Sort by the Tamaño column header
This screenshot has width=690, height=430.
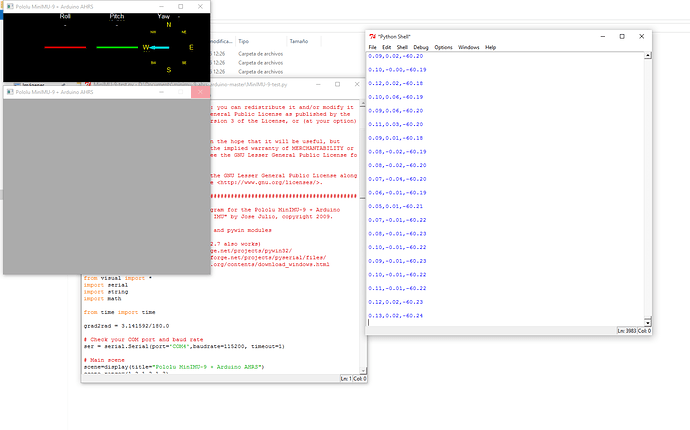click(x=298, y=42)
